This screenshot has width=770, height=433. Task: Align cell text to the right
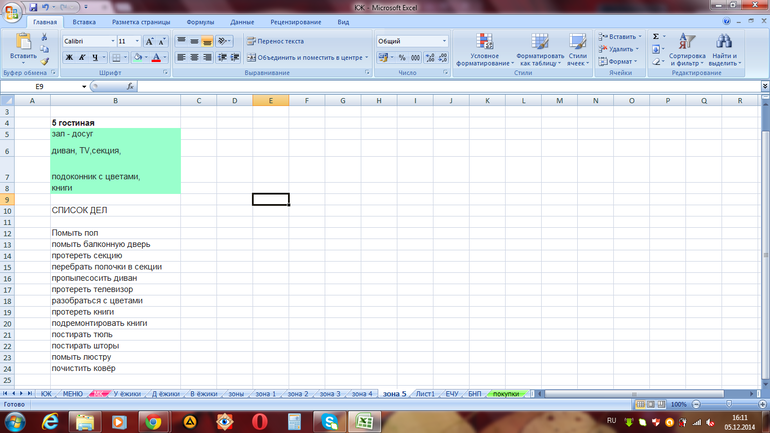[x=207, y=57]
